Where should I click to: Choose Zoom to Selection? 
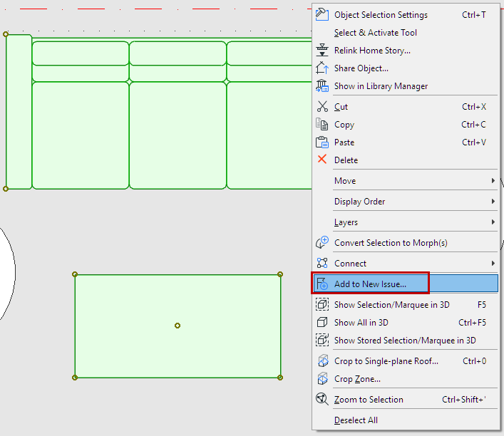point(406,400)
